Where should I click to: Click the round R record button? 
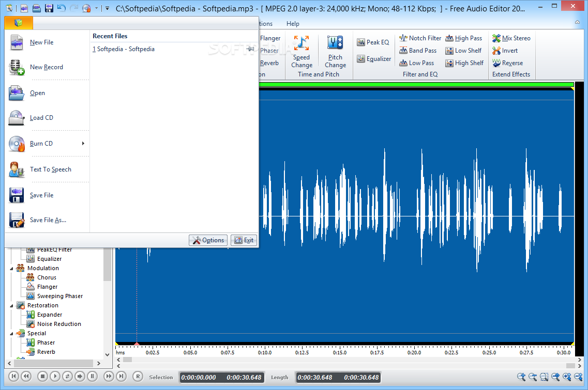tap(138, 377)
